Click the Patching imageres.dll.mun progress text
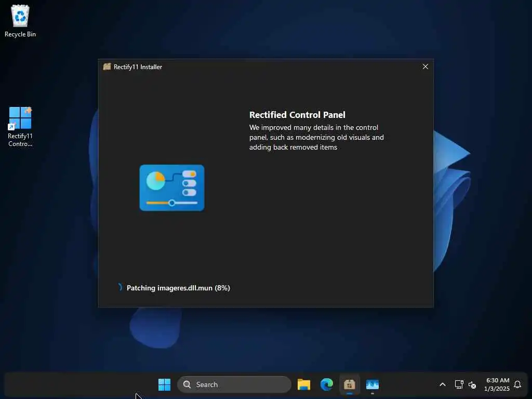This screenshot has height=399, width=532. pos(178,288)
